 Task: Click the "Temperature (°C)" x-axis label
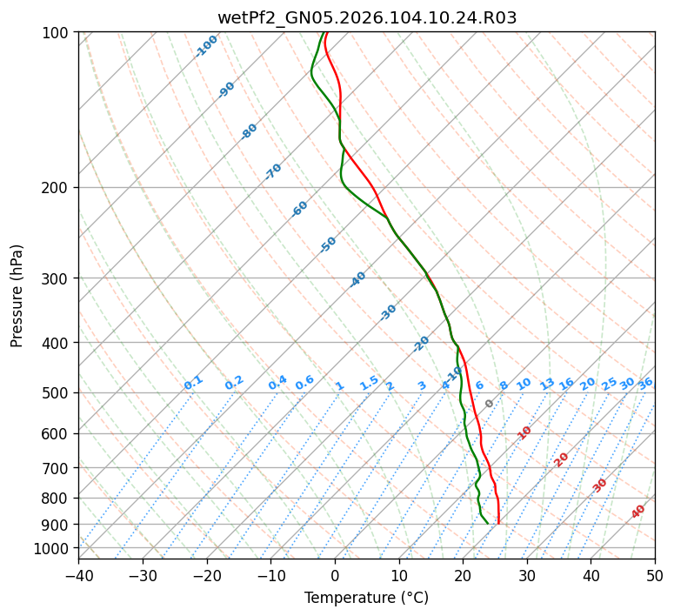pos(366,599)
